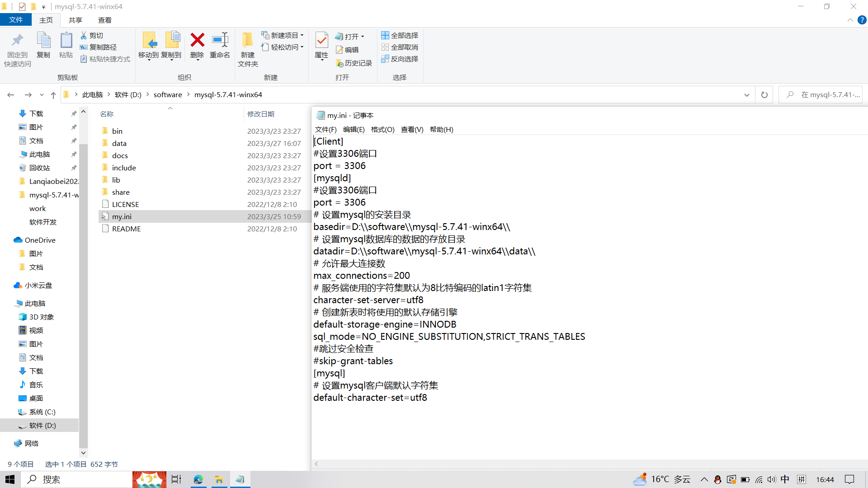Image resolution: width=868 pixels, height=488 pixels.
Task: Show hidden system tray icons
Action: pos(704,479)
